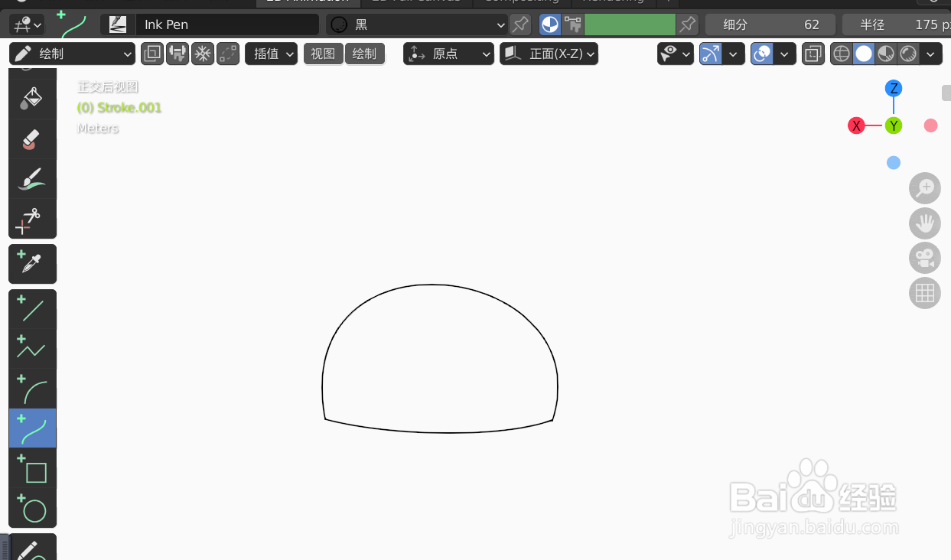Viewport: 951px width, 560px height.
Task: Toggle Additive Drawing snowflake option
Action: 203,54
